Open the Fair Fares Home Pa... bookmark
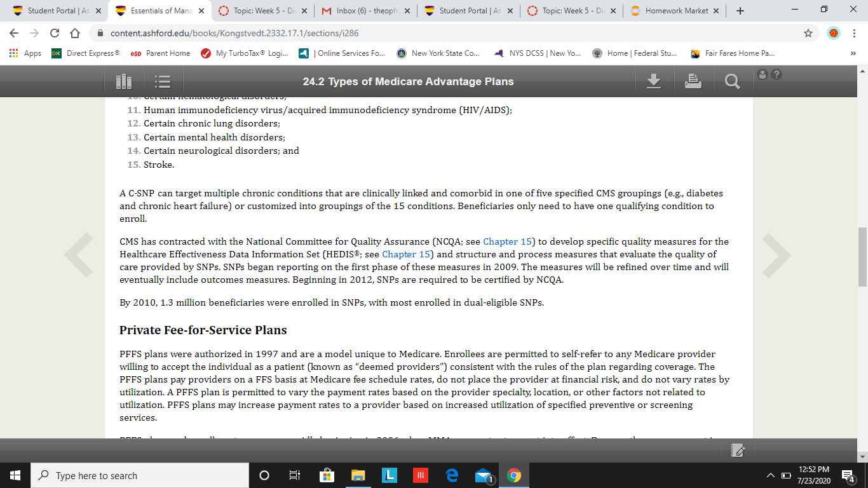The width and height of the screenshot is (868, 488). [732, 53]
